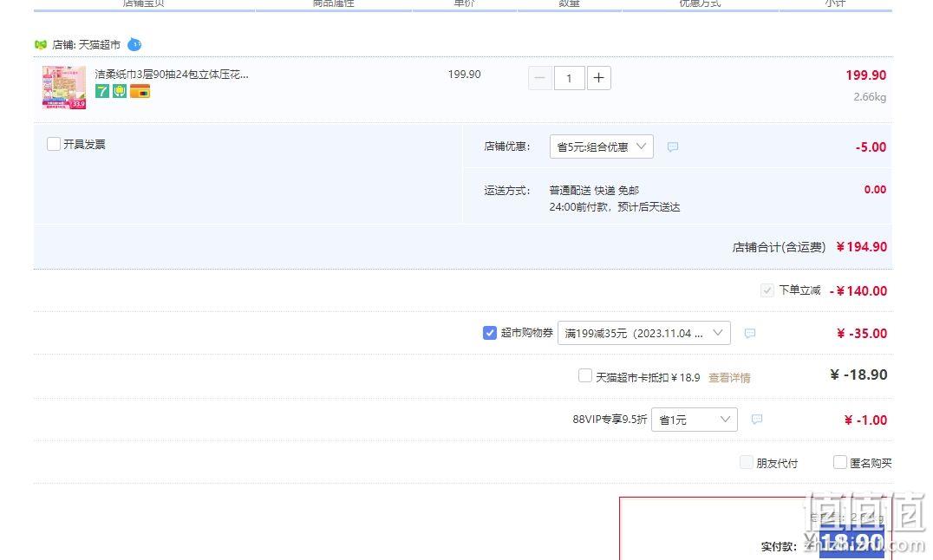Click the 店铺优惠: label
The height and width of the screenshot is (560, 933).
pyautogui.click(x=507, y=147)
